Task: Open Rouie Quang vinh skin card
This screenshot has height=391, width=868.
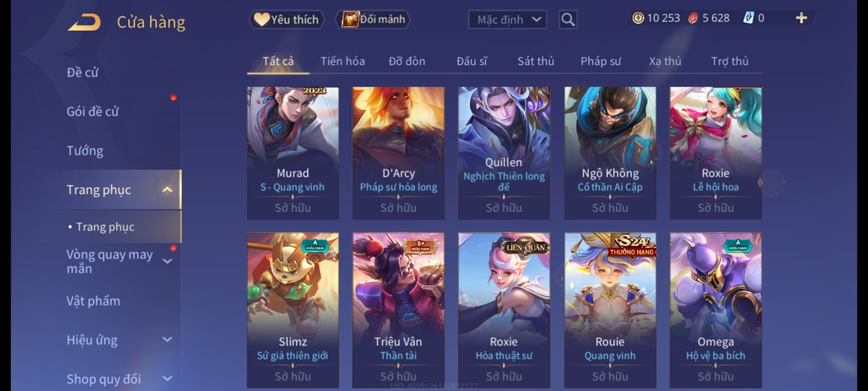Action: pos(610,310)
